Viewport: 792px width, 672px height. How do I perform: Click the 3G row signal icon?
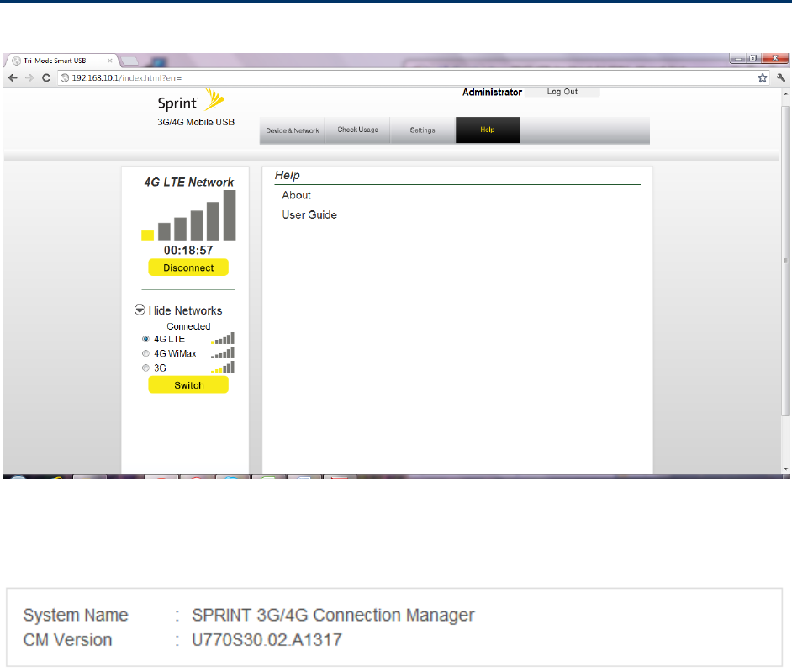[223, 368]
